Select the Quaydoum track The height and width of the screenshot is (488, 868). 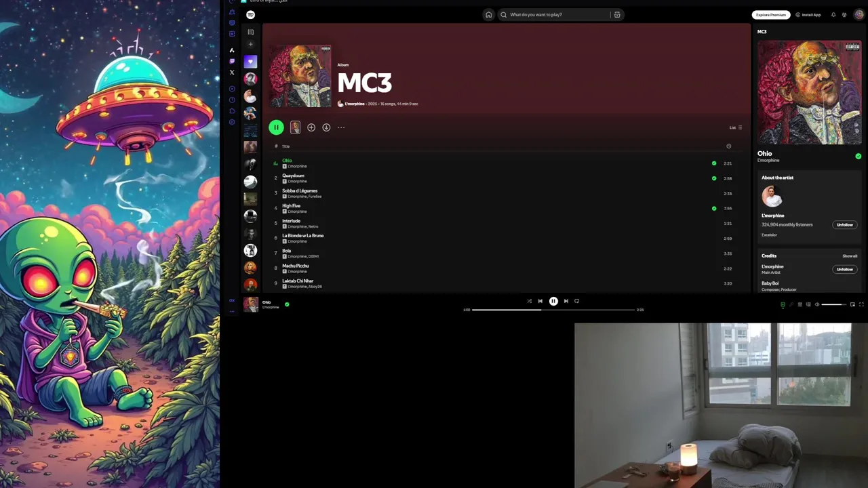click(293, 176)
